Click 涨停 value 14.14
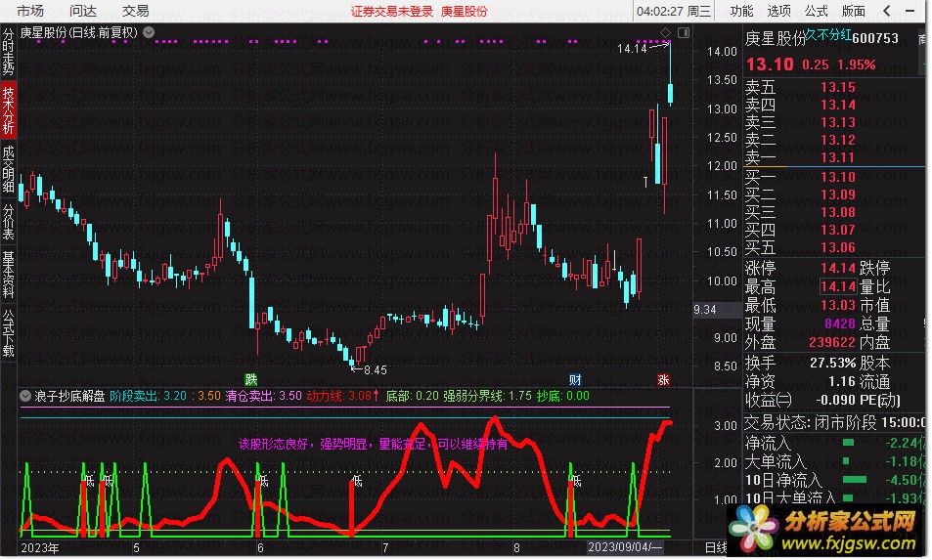The height and width of the screenshot is (560, 932). 837,268
